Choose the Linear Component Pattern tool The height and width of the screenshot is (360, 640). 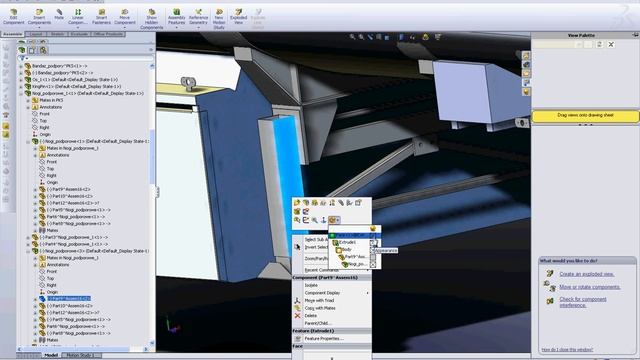(x=78, y=17)
